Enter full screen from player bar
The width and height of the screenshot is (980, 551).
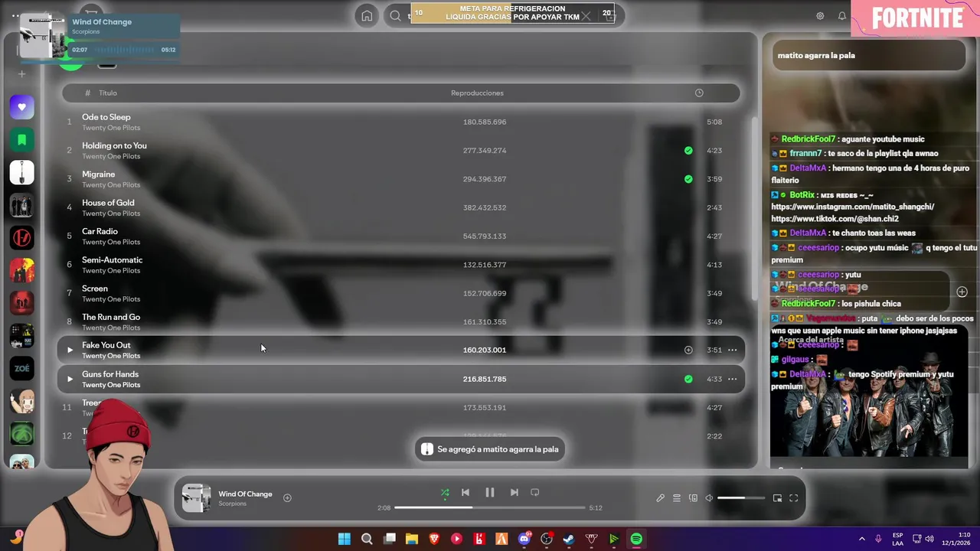pyautogui.click(x=794, y=498)
